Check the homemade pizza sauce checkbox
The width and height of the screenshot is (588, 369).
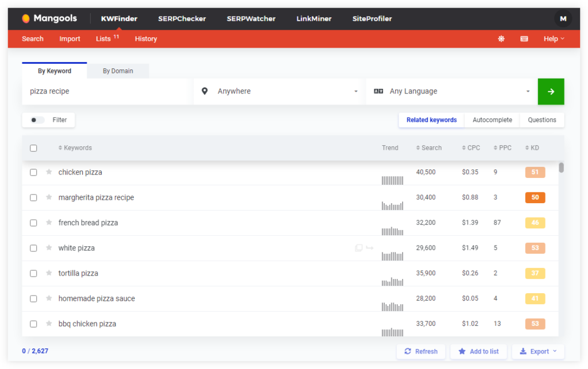point(33,298)
